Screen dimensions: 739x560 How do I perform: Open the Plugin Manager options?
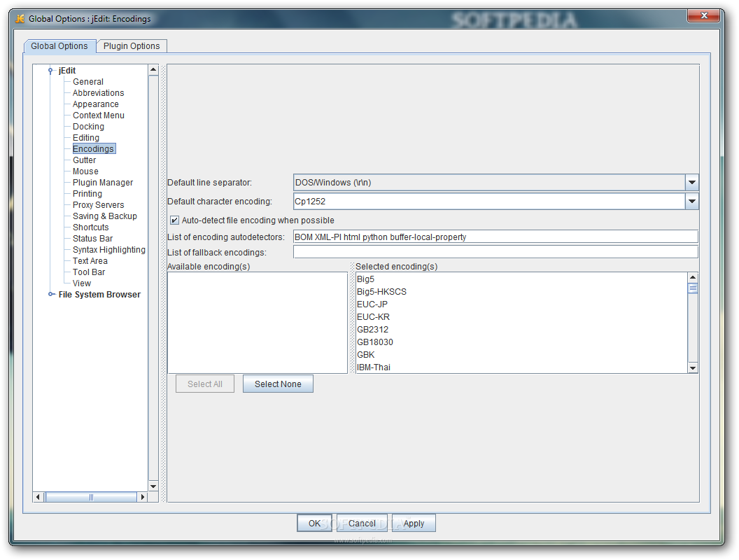pyautogui.click(x=103, y=183)
